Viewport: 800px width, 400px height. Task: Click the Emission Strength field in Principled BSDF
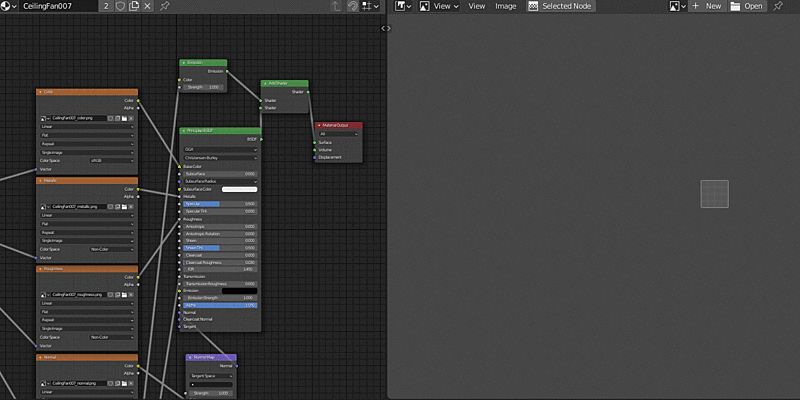(220, 298)
